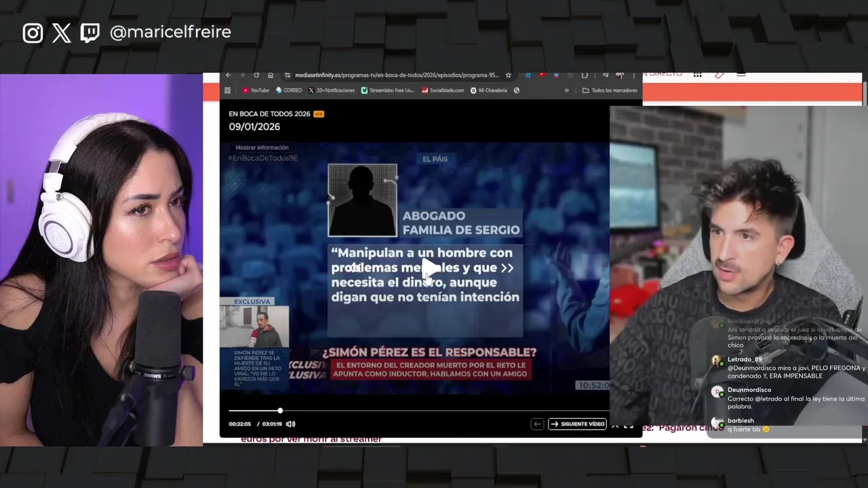Viewport: 868px width, 488px height.
Task: Open the Socialblade.com bookmark
Action: [x=443, y=90]
